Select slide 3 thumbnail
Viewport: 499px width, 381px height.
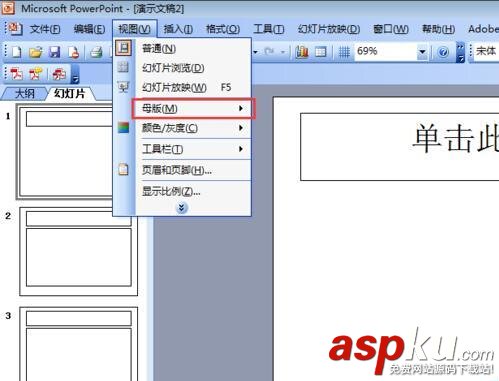pos(79,344)
